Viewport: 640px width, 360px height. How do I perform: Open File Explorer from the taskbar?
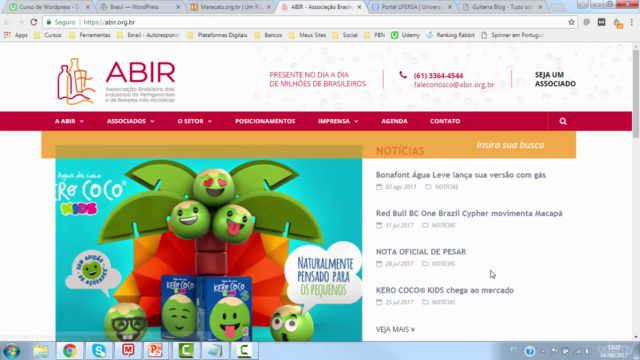(x=41, y=351)
